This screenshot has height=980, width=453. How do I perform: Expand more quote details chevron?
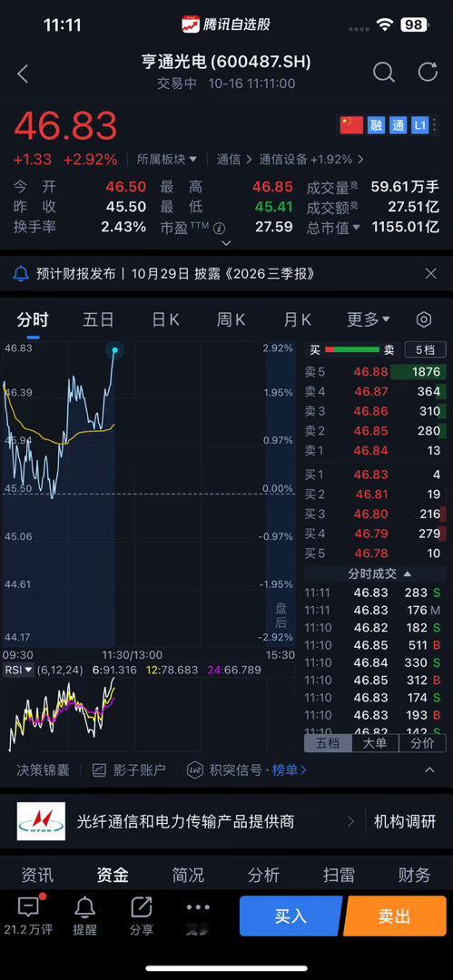(x=227, y=243)
